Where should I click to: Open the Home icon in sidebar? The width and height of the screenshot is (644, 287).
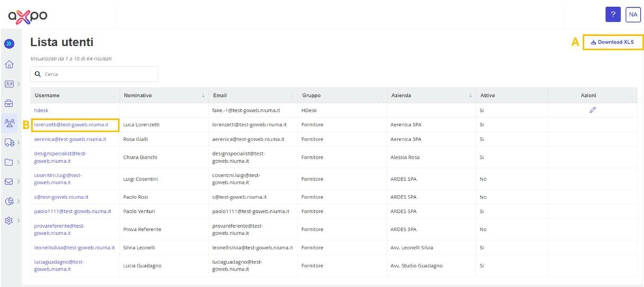9,64
